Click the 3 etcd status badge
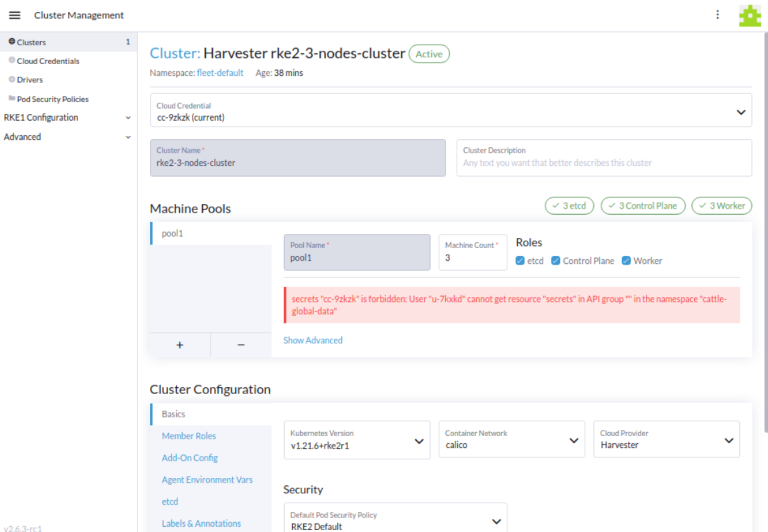Image resolution: width=768 pixels, height=532 pixels. click(x=569, y=205)
